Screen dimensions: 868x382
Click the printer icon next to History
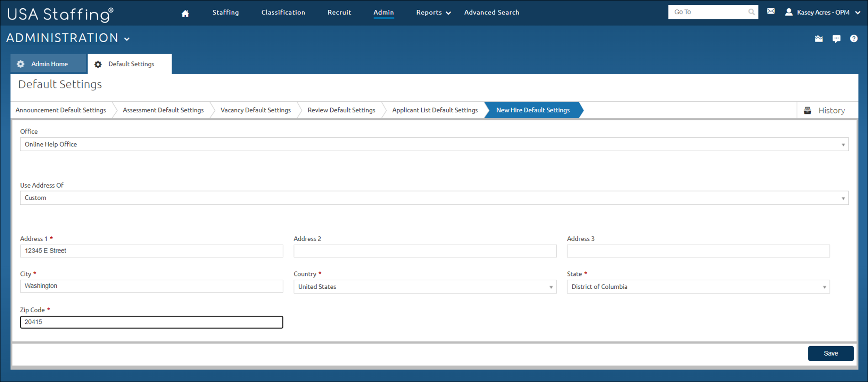(x=808, y=110)
